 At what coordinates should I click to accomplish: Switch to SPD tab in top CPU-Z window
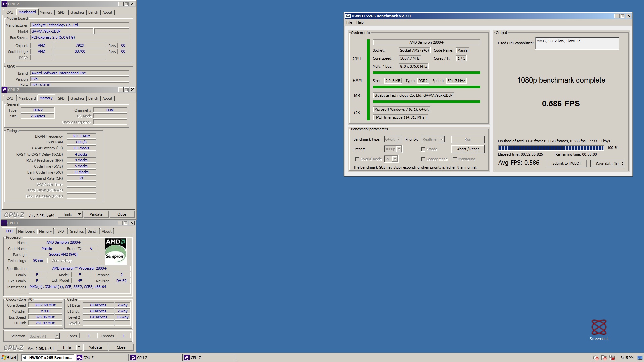(x=61, y=12)
